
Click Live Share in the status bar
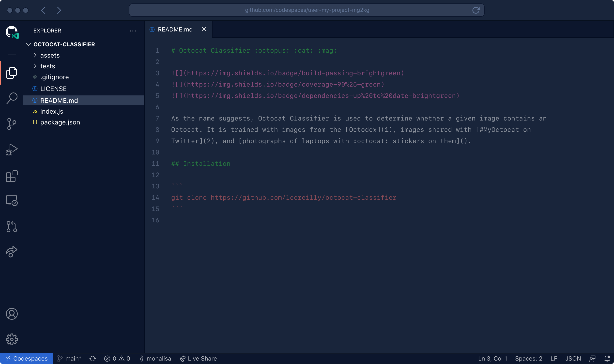click(198, 358)
